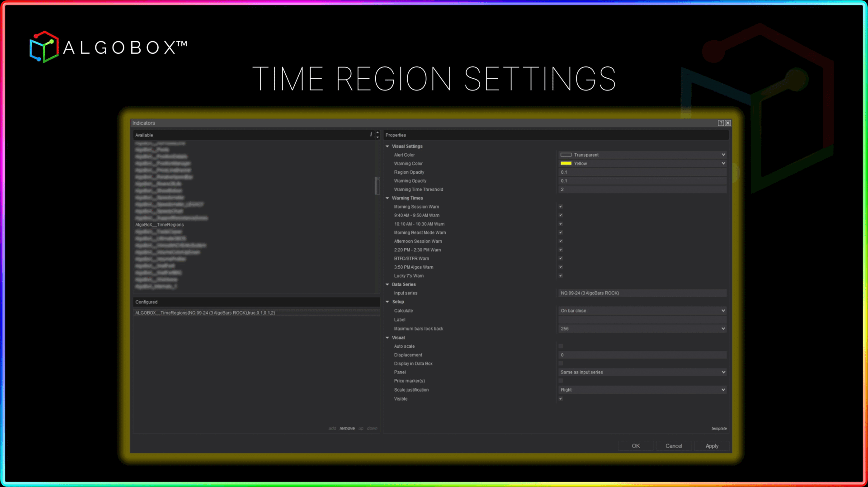Image resolution: width=868 pixels, height=487 pixels.
Task: Collapse the Warning Times section
Action: pos(387,198)
